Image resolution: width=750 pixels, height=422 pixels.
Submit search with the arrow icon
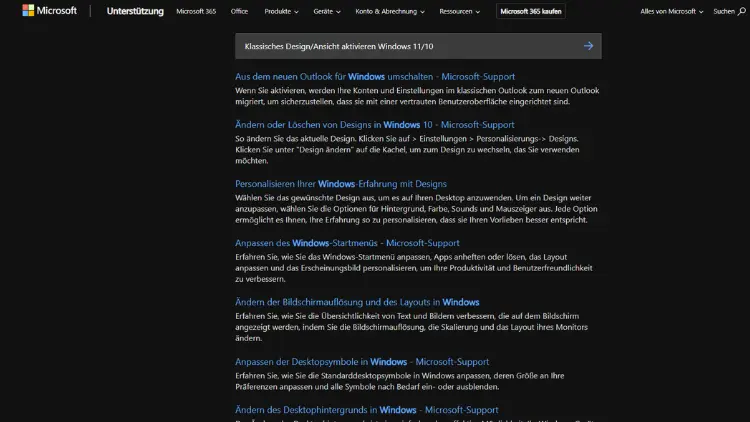(x=588, y=46)
